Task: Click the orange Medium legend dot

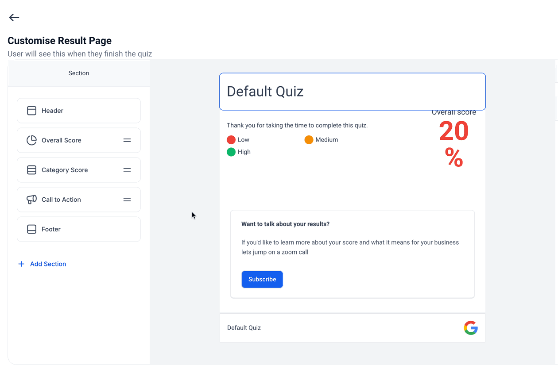Action: coord(309,140)
